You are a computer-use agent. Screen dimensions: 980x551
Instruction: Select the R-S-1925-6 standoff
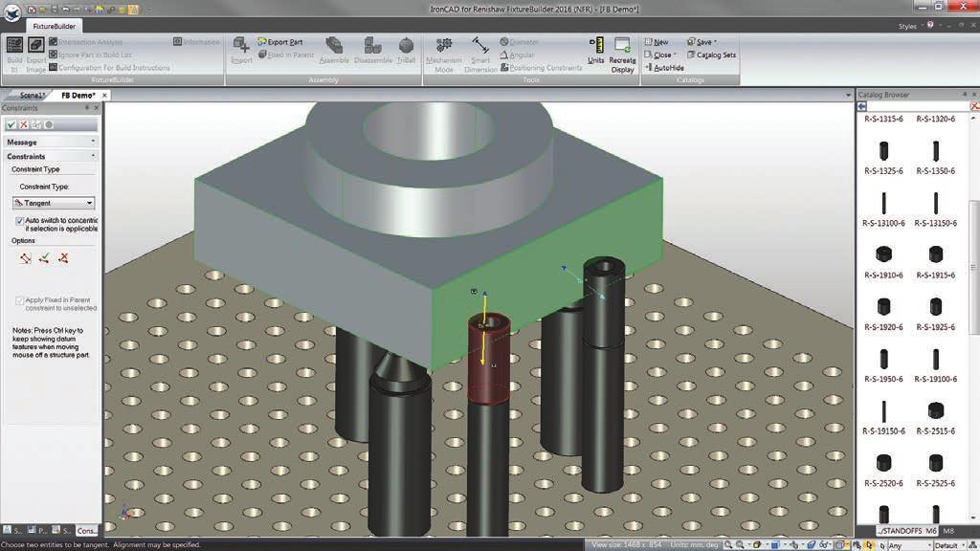936,313
